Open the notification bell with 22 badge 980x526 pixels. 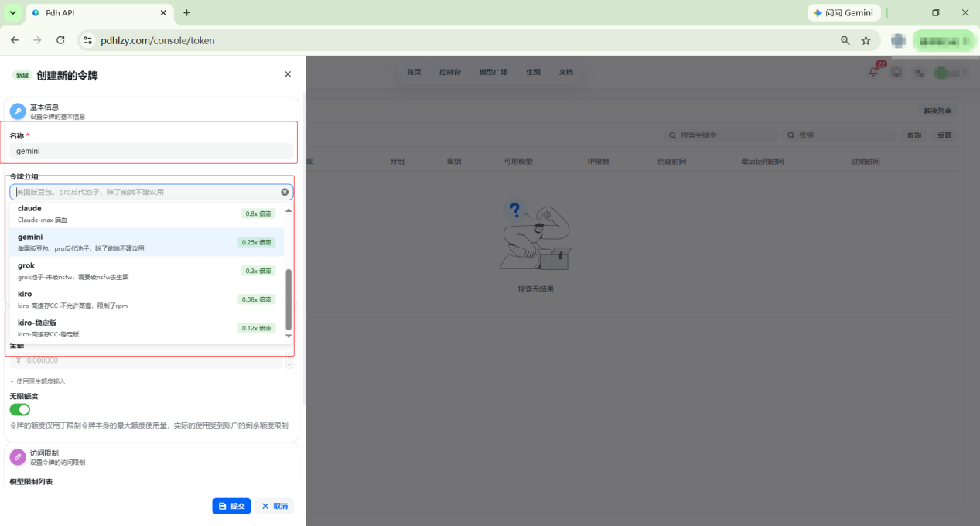[x=874, y=71]
